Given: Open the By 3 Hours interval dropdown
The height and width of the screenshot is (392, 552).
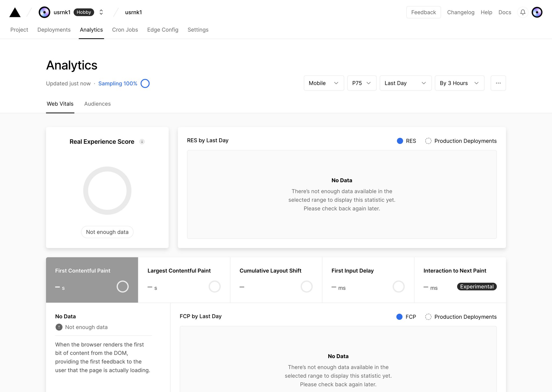Looking at the screenshot, I should (x=459, y=83).
